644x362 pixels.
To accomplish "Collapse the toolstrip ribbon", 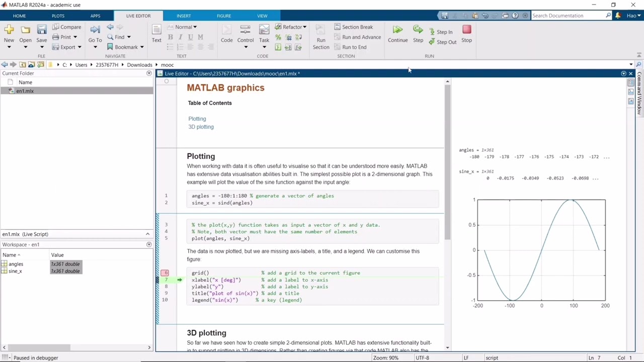I will coord(639,56).
